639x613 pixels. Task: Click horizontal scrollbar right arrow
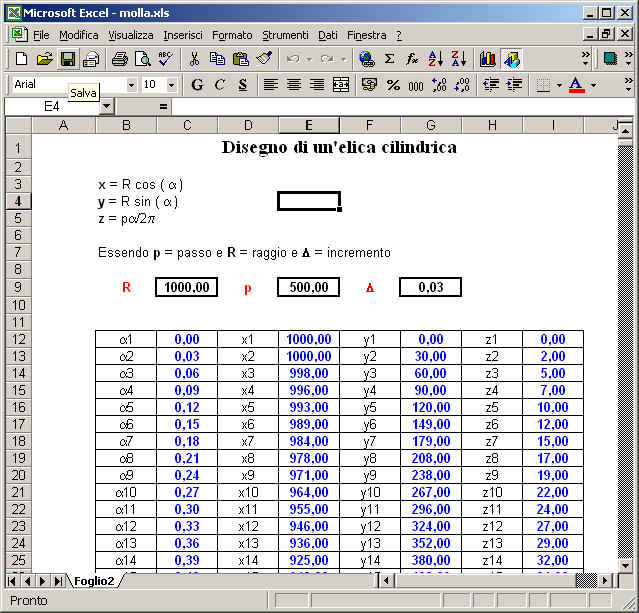tap(606, 580)
